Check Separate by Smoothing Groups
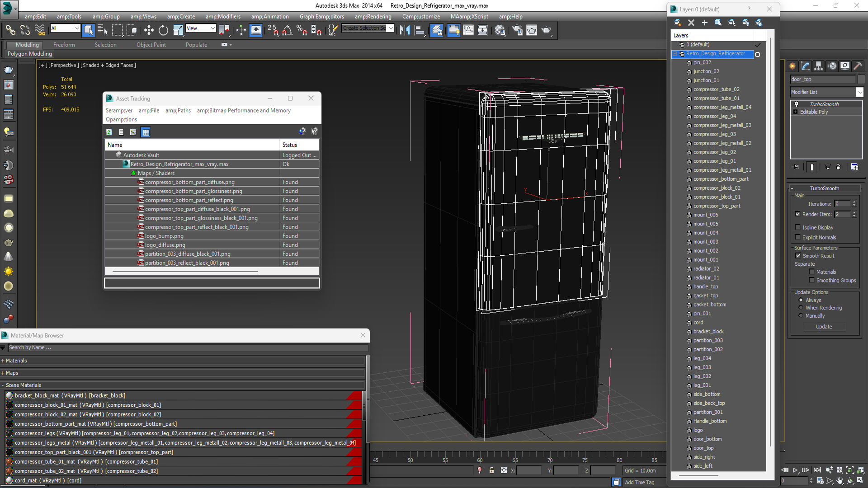The height and width of the screenshot is (488, 868). 811,280
